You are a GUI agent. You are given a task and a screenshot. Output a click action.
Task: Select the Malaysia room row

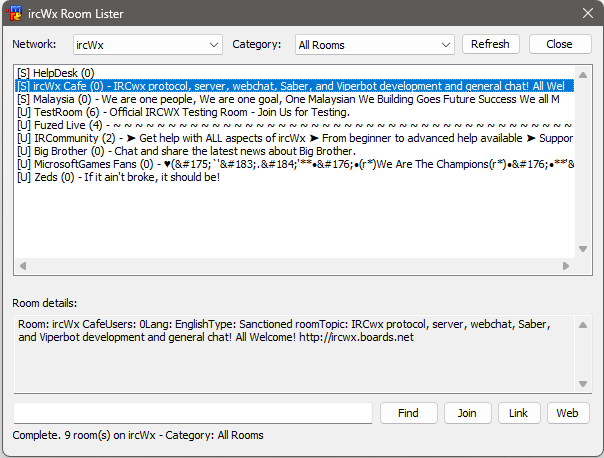[x=295, y=99]
